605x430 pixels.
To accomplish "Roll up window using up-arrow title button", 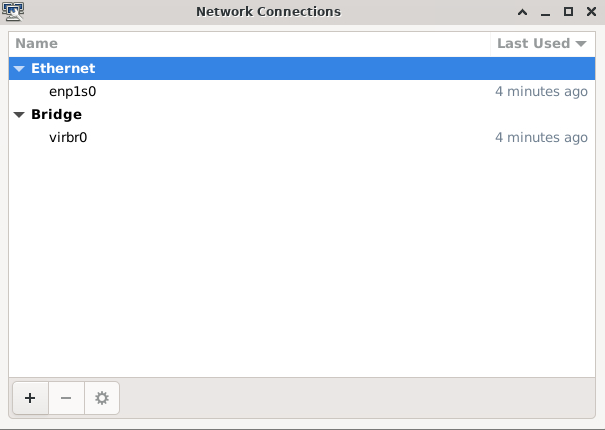I will pyautogui.click(x=521, y=12).
